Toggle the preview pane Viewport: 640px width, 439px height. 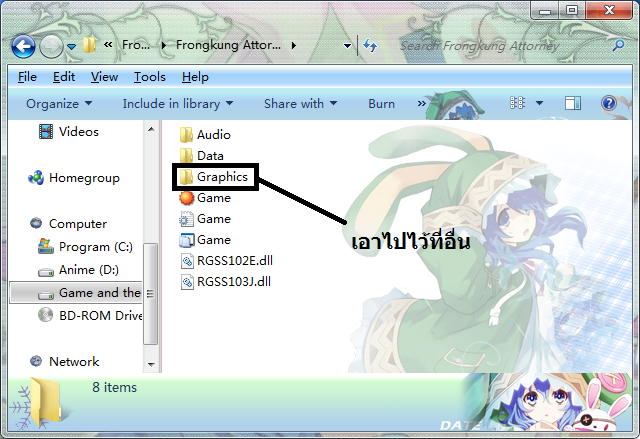click(573, 103)
